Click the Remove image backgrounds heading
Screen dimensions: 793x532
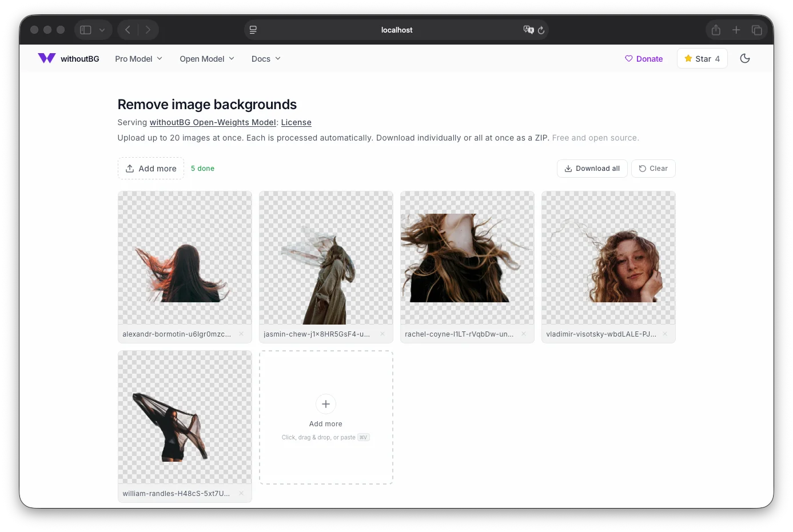[207, 105]
